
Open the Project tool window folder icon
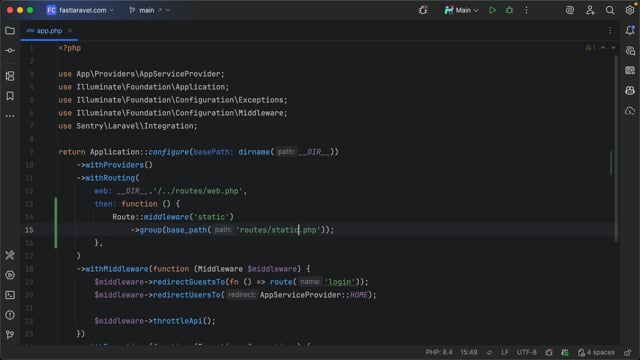[10, 31]
